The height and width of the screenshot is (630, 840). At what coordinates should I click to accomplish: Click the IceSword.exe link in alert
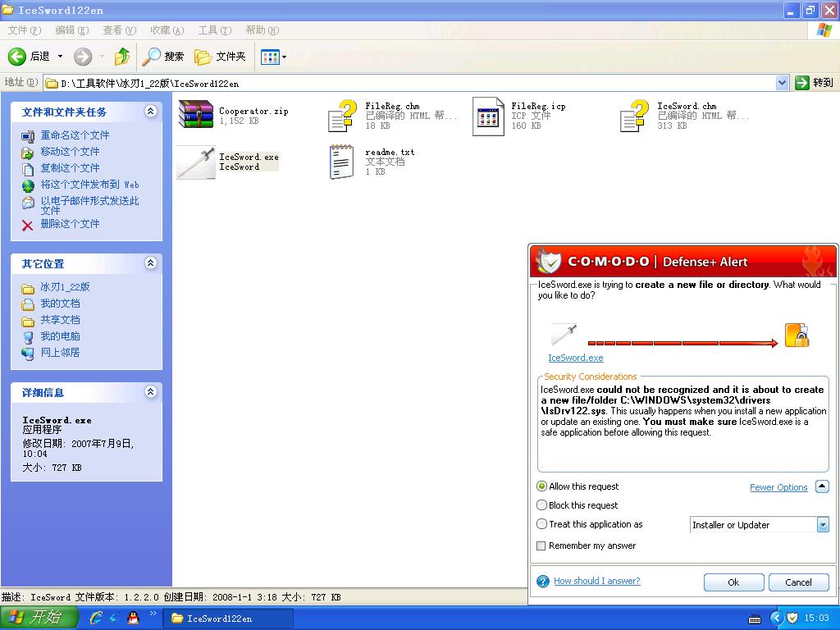pos(575,358)
